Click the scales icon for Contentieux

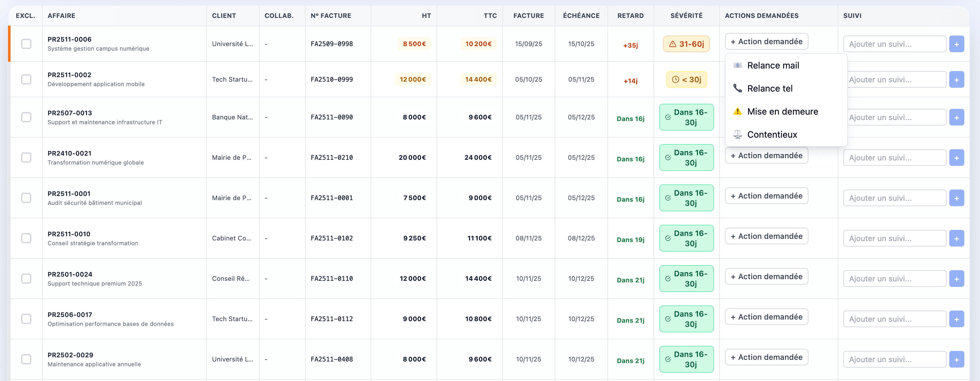click(737, 134)
